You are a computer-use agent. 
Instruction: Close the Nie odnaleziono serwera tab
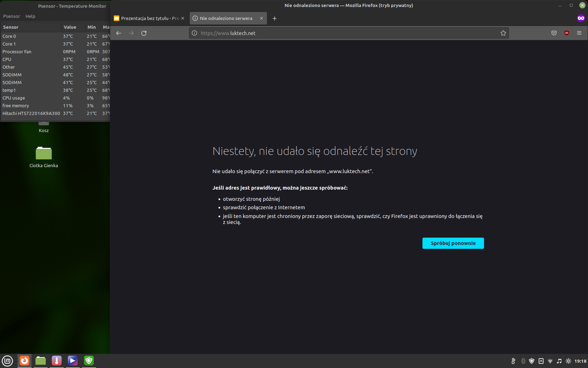coord(261,19)
